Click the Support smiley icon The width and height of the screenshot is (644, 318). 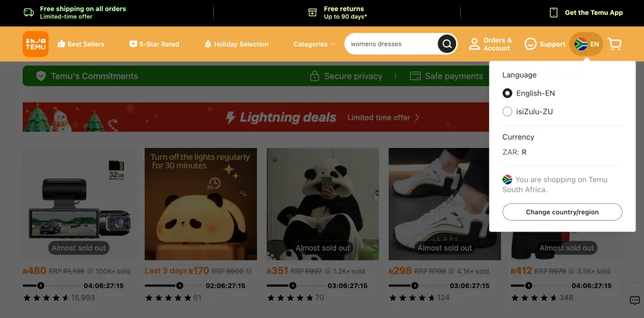click(x=530, y=44)
